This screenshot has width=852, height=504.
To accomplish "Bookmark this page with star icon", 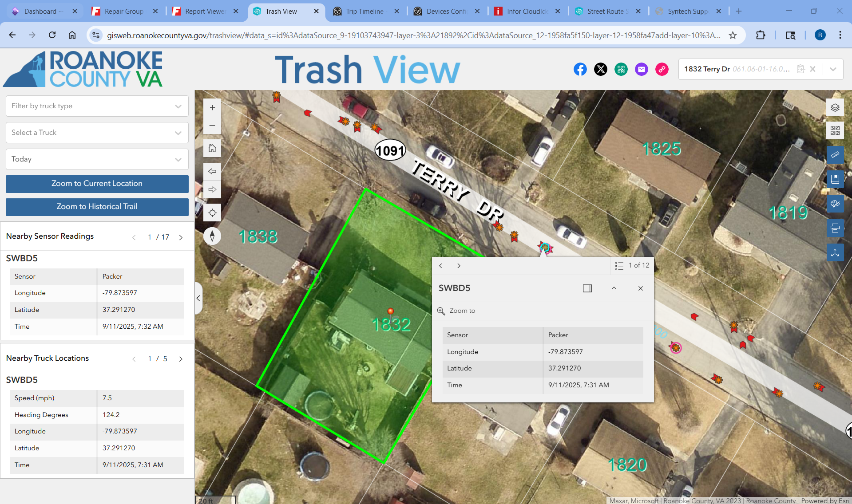I will coord(733,35).
